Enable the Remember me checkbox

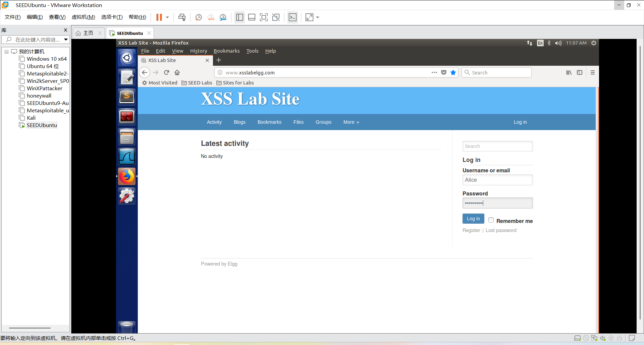click(x=491, y=220)
